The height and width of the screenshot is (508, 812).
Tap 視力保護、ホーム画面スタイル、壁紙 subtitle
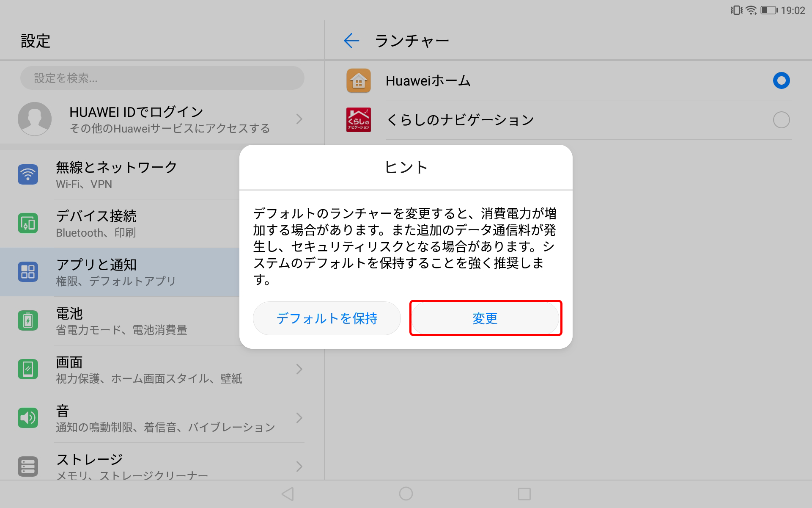pyautogui.click(x=149, y=378)
